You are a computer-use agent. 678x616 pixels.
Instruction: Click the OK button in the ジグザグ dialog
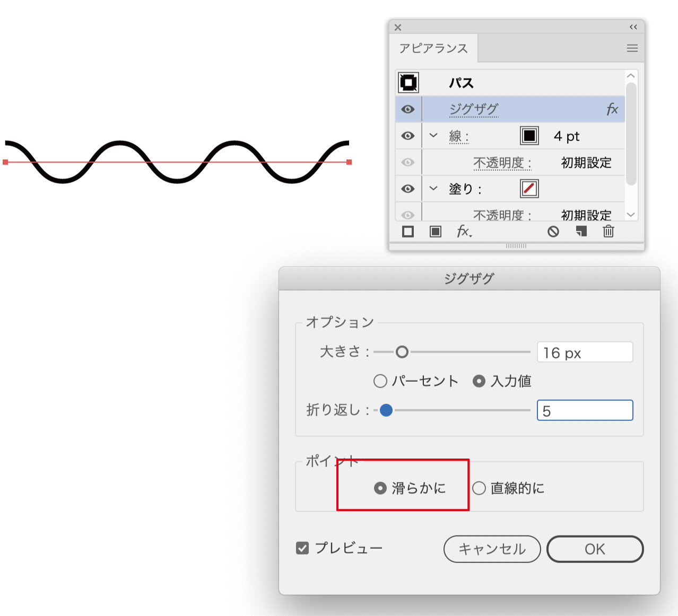595,549
